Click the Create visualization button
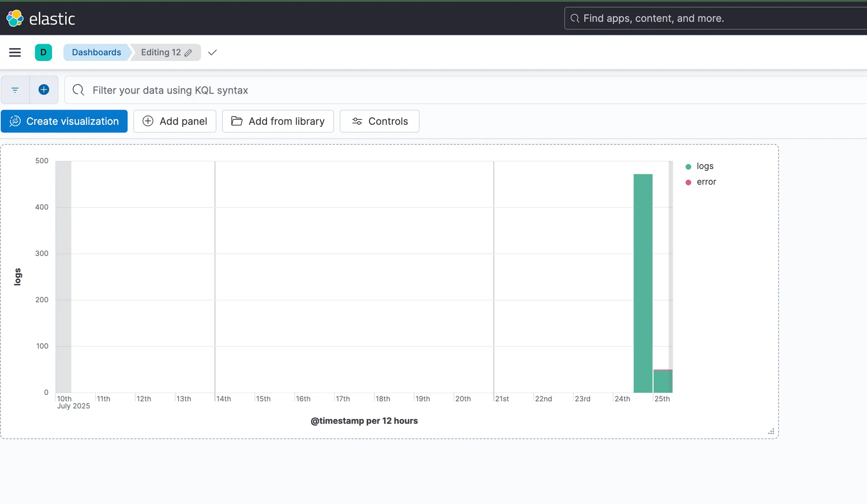Screen dimensions: 867x504 point(64,121)
